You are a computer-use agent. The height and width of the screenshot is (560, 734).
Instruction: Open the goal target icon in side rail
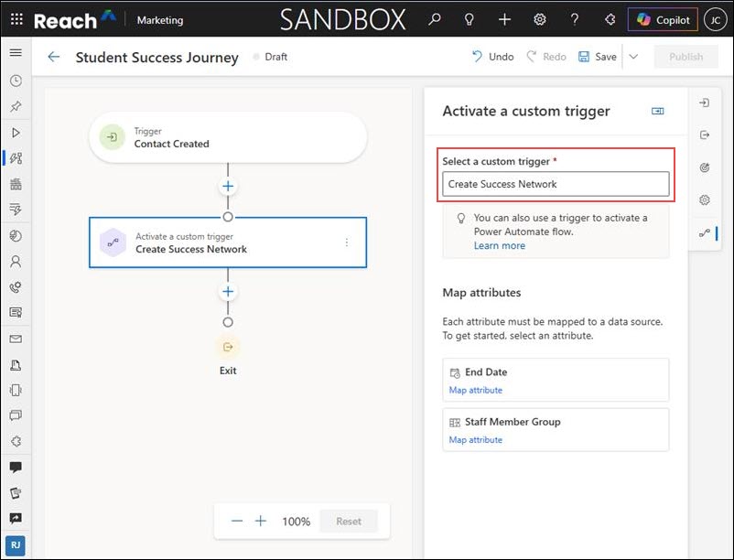[704, 167]
